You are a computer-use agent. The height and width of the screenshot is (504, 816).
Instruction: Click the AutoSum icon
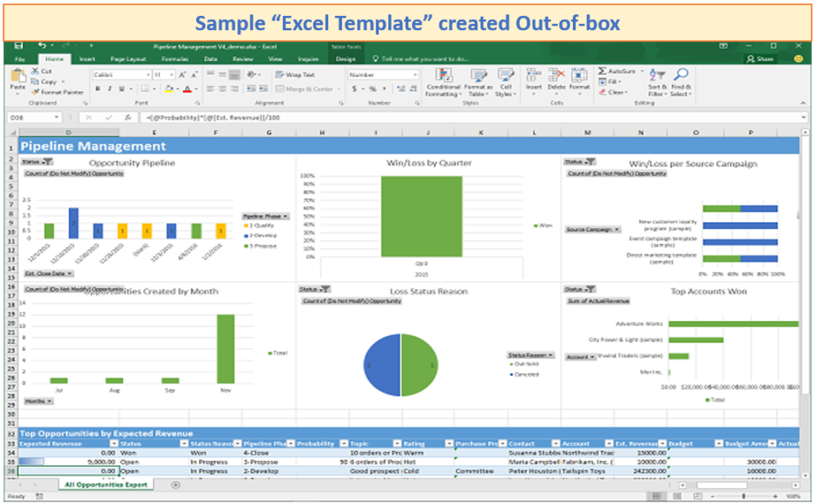pos(603,72)
